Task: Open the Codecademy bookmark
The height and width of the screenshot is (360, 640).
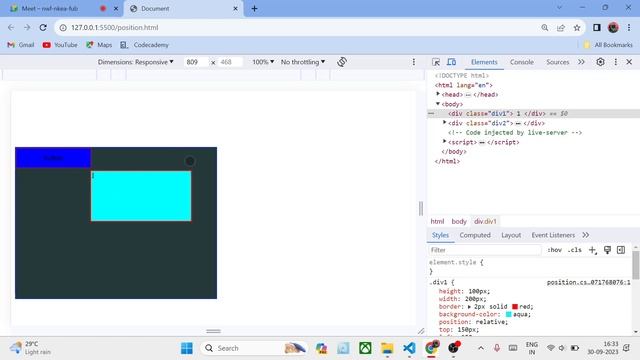Action: pyautogui.click(x=144, y=45)
